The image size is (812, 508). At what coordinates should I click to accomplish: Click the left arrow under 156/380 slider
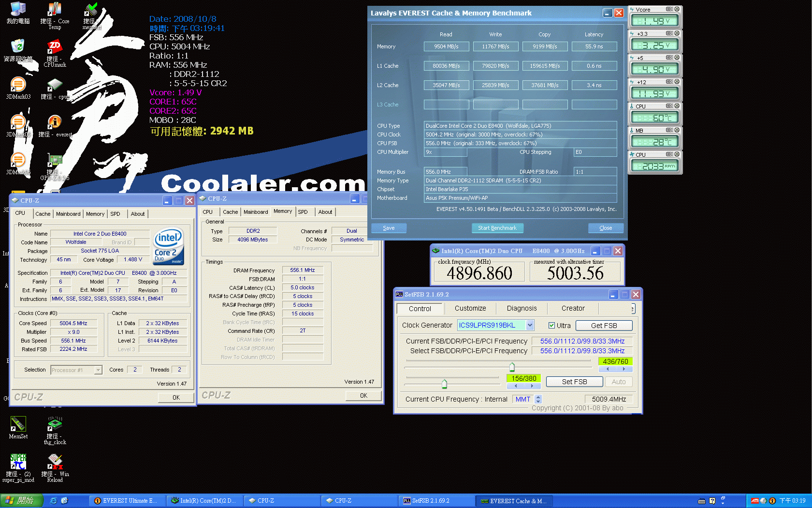point(515,386)
